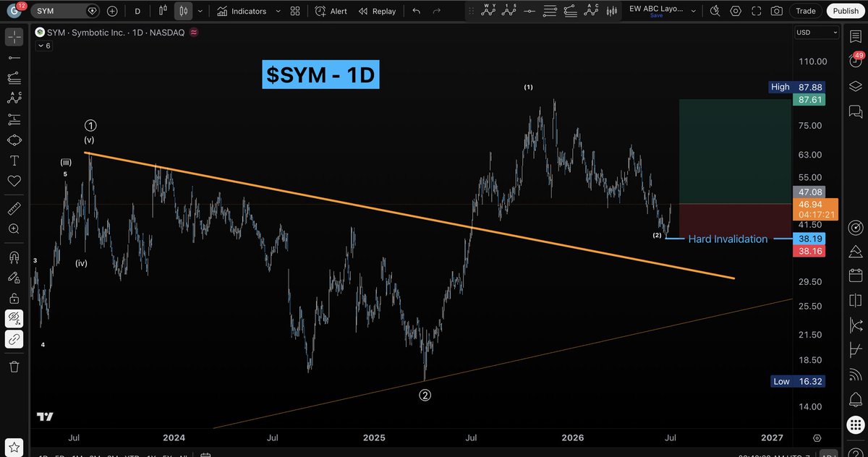Select the Hard Invalidation text label

point(728,239)
